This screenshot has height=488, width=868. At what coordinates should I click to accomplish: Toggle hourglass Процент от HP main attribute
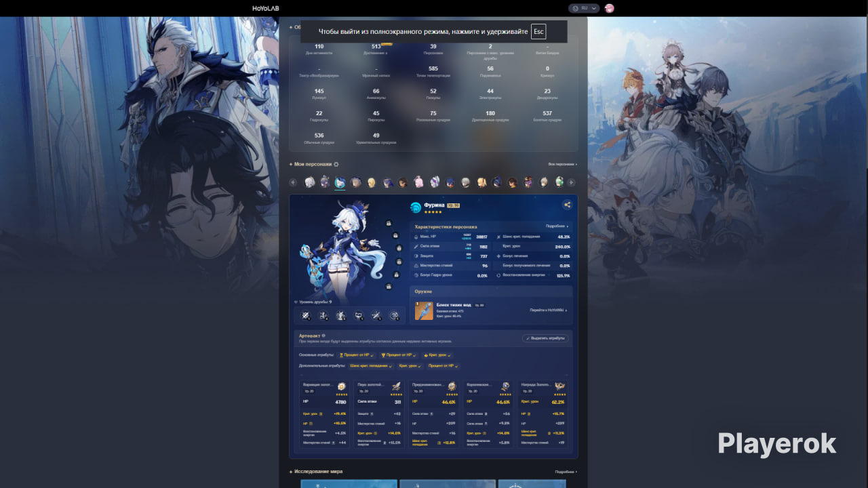(357, 355)
